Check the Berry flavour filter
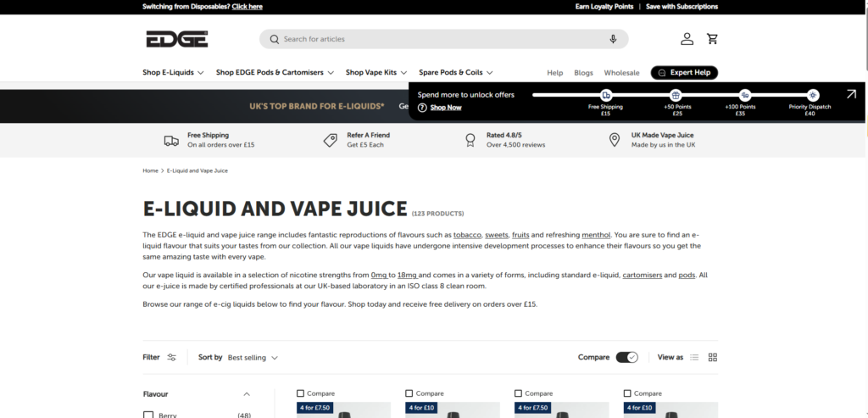868x418 pixels. point(147,415)
